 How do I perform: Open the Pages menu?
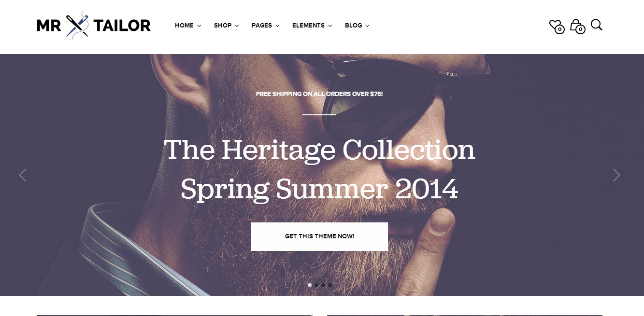pyautogui.click(x=265, y=26)
